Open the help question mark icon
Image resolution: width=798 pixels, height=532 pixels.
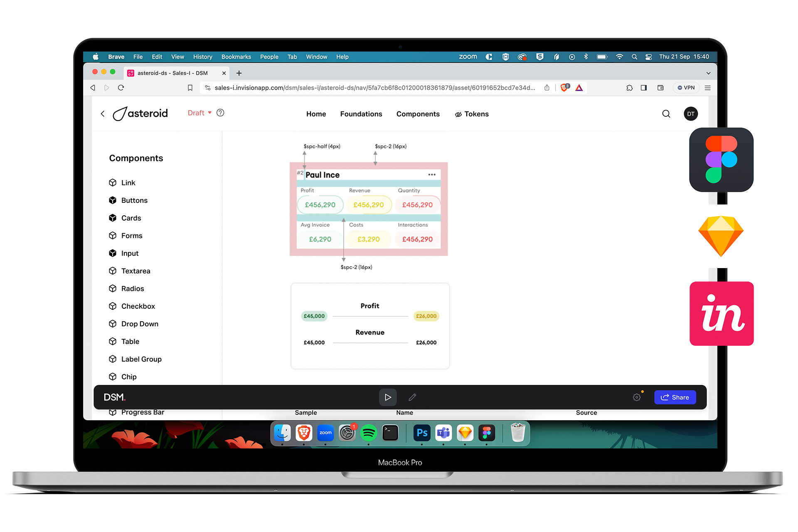click(x=220, y=113)
